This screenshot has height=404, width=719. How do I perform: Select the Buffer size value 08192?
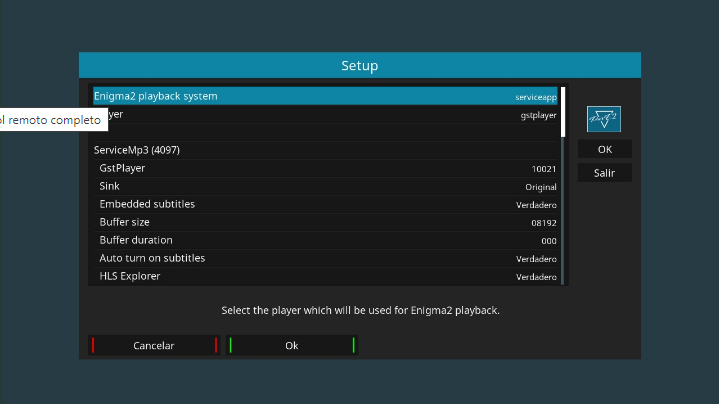[543, 223]
